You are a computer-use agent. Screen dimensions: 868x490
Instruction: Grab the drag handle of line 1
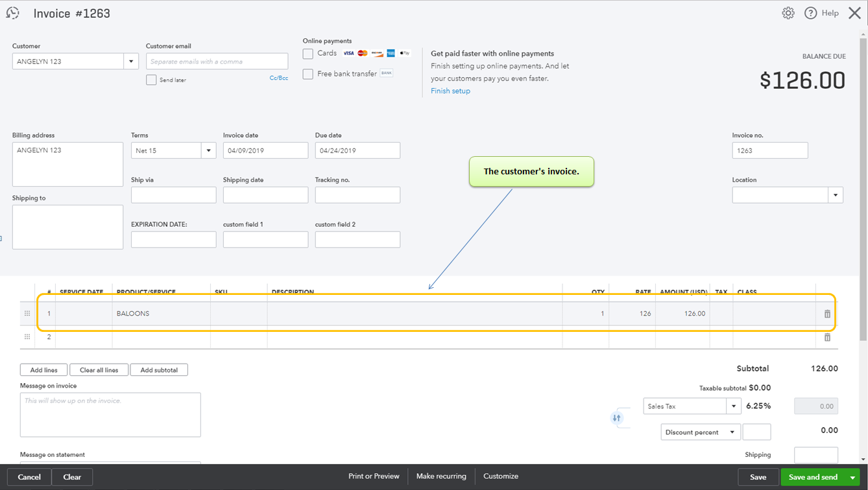(x=27, y=314)
